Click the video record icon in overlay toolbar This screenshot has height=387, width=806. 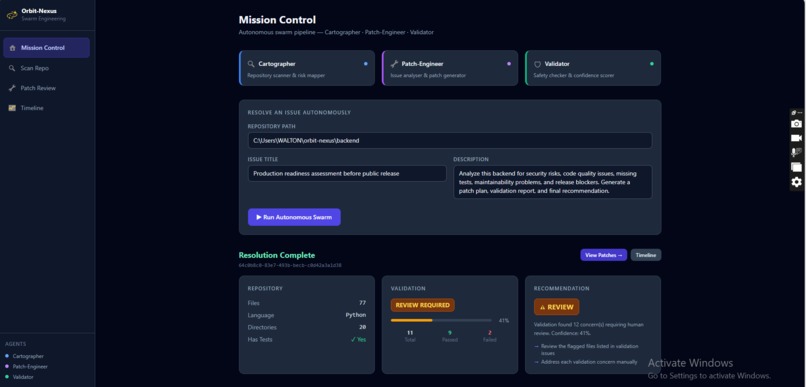[796, 138]
